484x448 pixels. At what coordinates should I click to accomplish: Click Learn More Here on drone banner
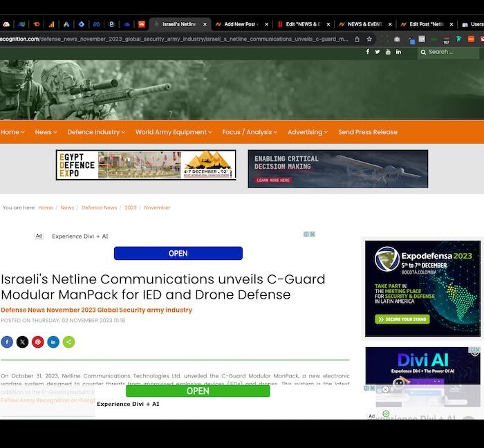coord(273,180)
